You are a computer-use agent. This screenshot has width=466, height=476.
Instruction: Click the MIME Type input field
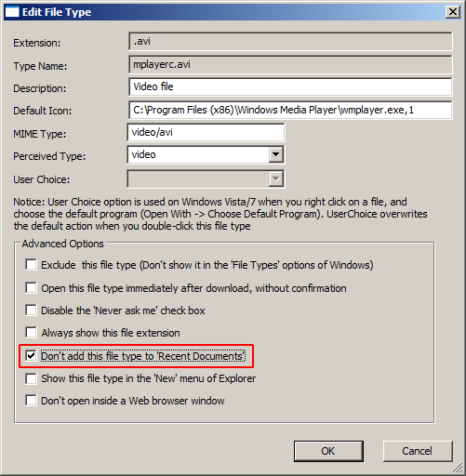pos(206,132)
